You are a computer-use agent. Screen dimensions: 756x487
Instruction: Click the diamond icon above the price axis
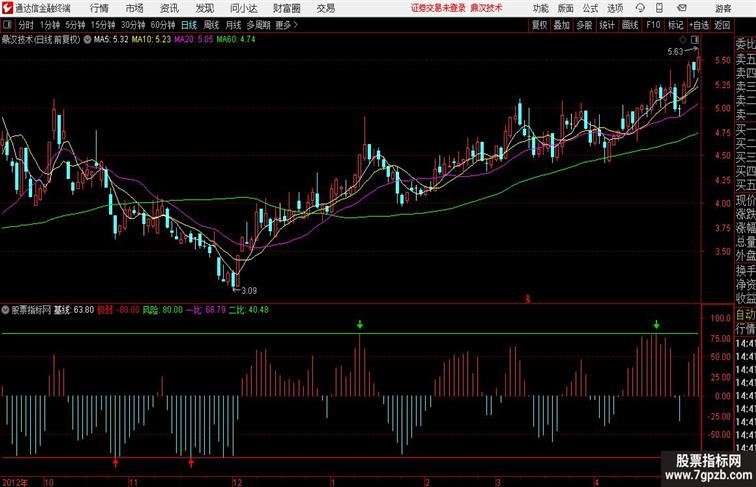click(683, 39)
